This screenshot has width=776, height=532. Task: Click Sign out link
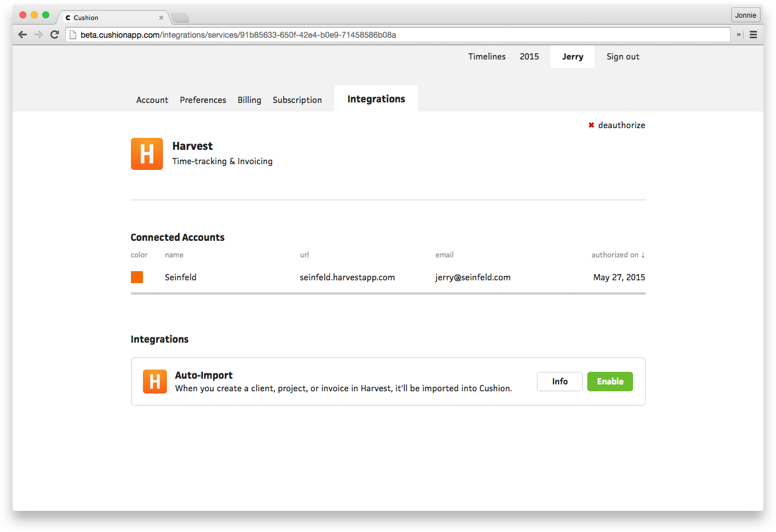coord(623,57)
